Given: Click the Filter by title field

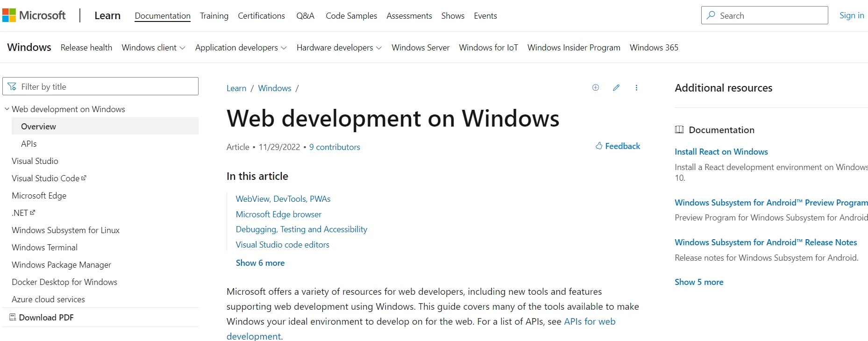Looking at the screenshot, I should pyautogui.click(x=100, y=86).
